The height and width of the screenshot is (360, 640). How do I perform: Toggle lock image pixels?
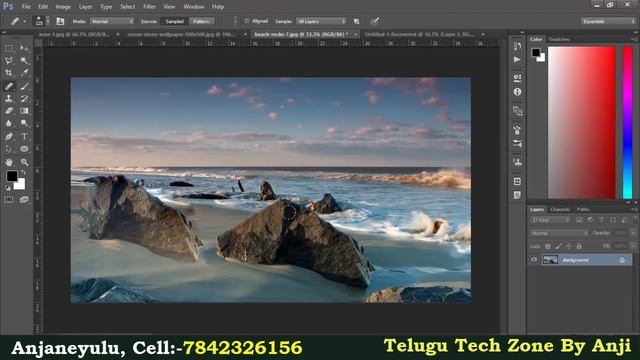click(x=558, y=246)
